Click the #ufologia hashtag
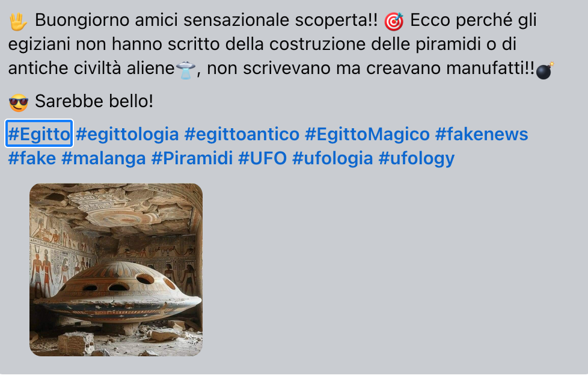 332,158
